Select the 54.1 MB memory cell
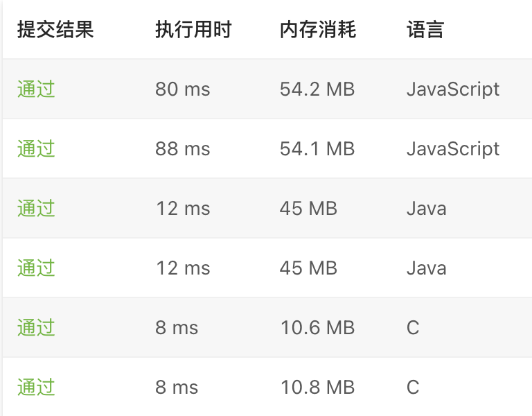 coord(317,149)
